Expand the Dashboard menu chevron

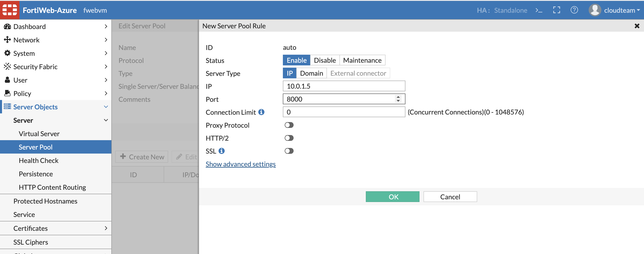pyautogui.click(x=106, y=26)
